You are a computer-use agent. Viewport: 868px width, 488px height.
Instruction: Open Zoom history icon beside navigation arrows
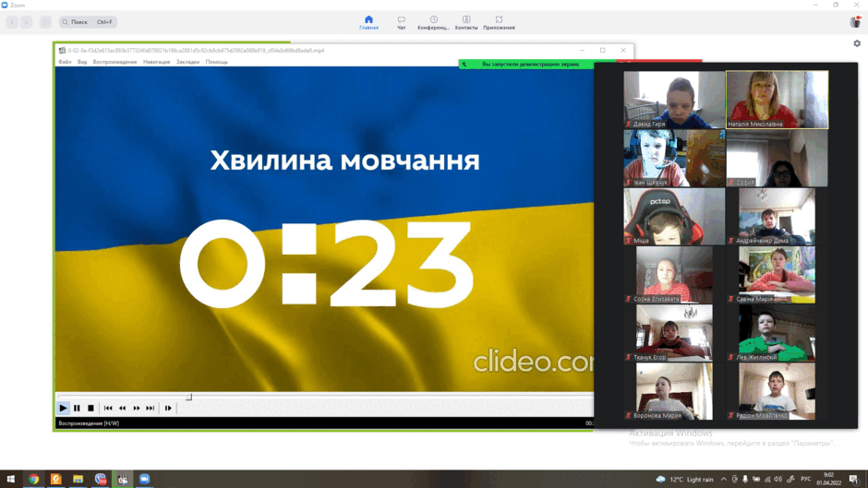[x=45, y=22]
